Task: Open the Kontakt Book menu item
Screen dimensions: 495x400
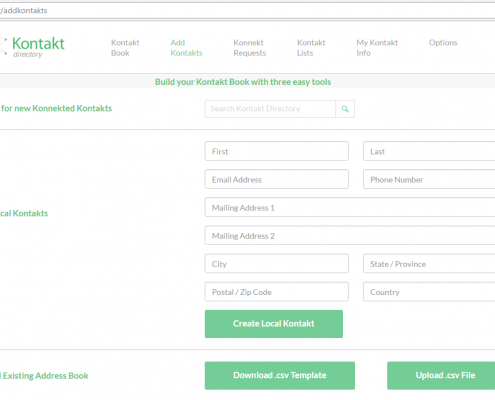Action: click(x=125, y=48)
